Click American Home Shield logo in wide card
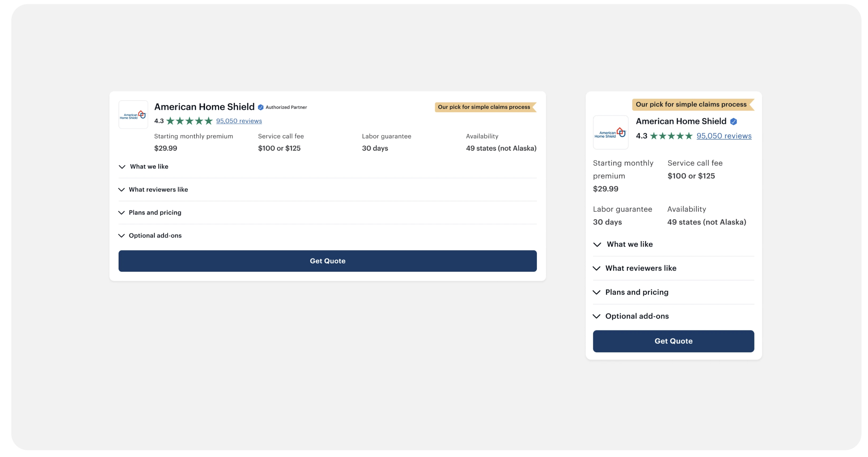 133,115
